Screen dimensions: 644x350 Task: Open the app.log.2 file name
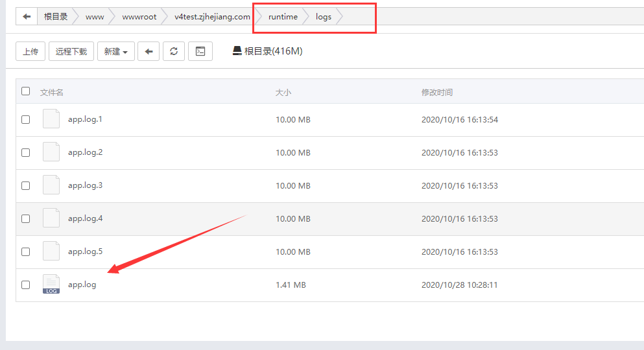click(x=85, y=152)
